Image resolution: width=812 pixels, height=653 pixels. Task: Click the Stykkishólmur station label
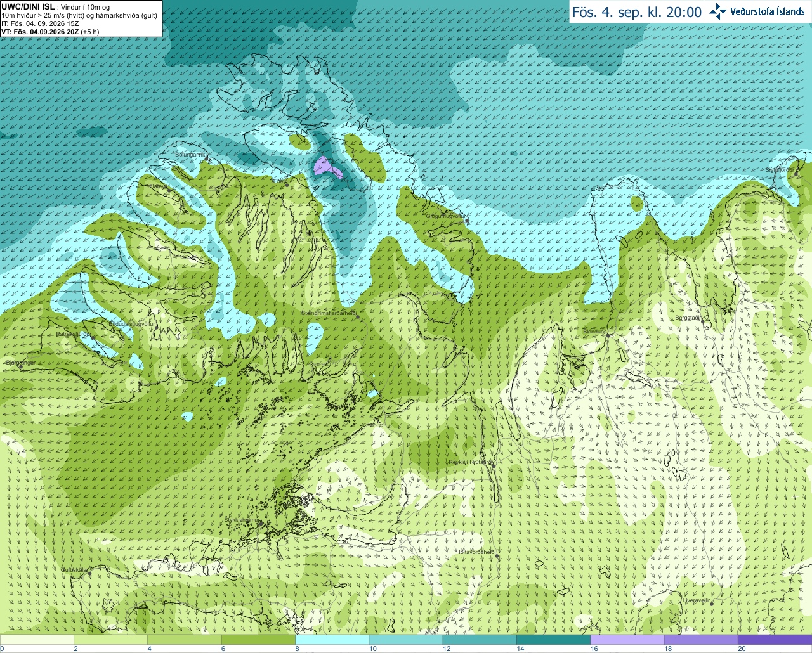tap(242, 520)
